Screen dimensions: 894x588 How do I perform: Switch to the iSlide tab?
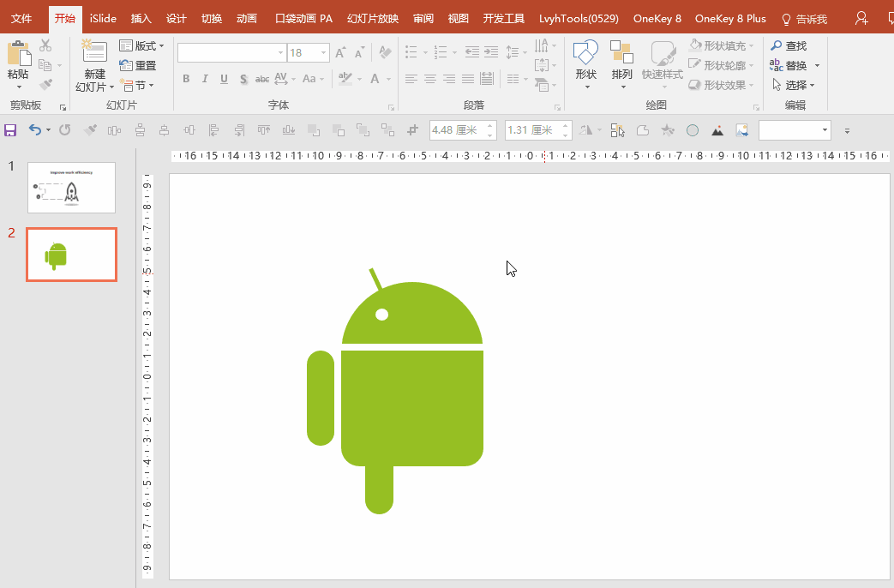coord(103,19)
